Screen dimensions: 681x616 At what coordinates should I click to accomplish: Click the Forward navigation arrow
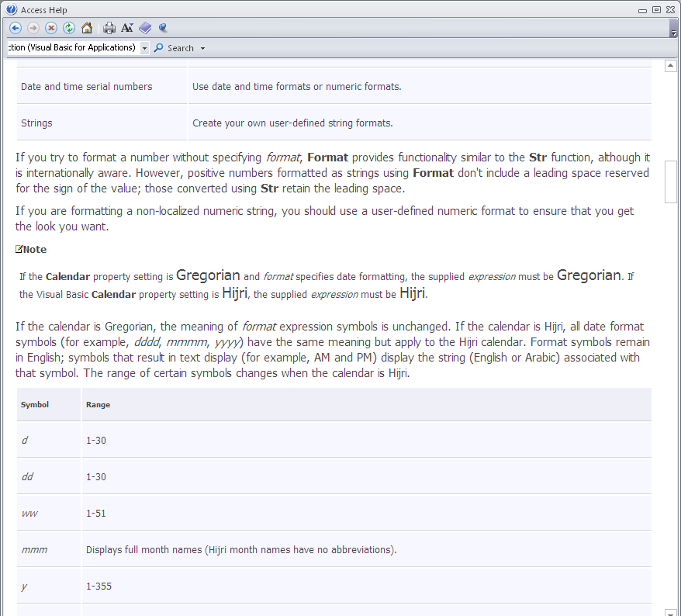pos(33,28)
